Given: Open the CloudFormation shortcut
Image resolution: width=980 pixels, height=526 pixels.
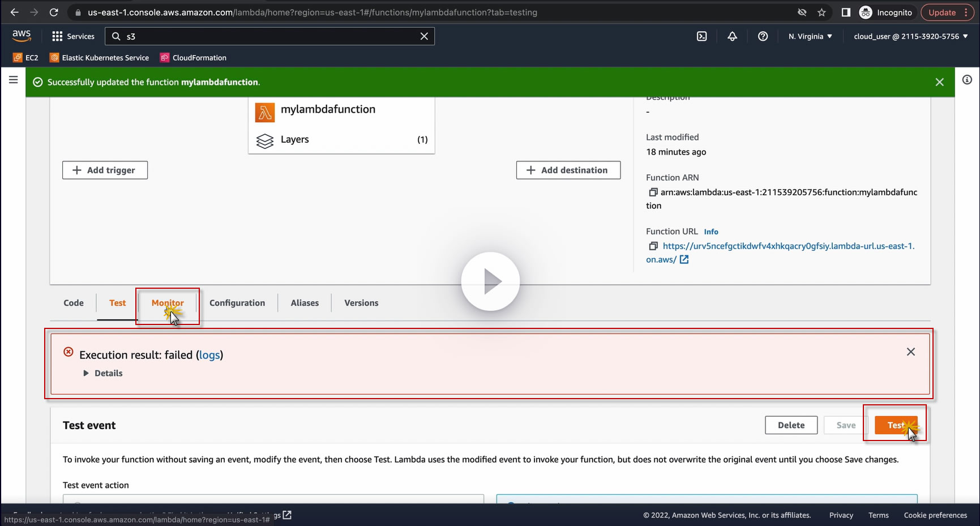Looking at the screenshot, I should click(x=194, y=58).
